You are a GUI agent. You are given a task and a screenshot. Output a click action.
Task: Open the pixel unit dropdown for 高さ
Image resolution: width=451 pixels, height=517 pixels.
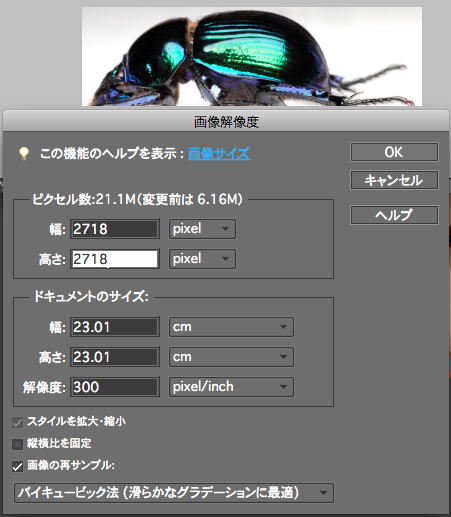pyautogui.click(x=202, y=259)
